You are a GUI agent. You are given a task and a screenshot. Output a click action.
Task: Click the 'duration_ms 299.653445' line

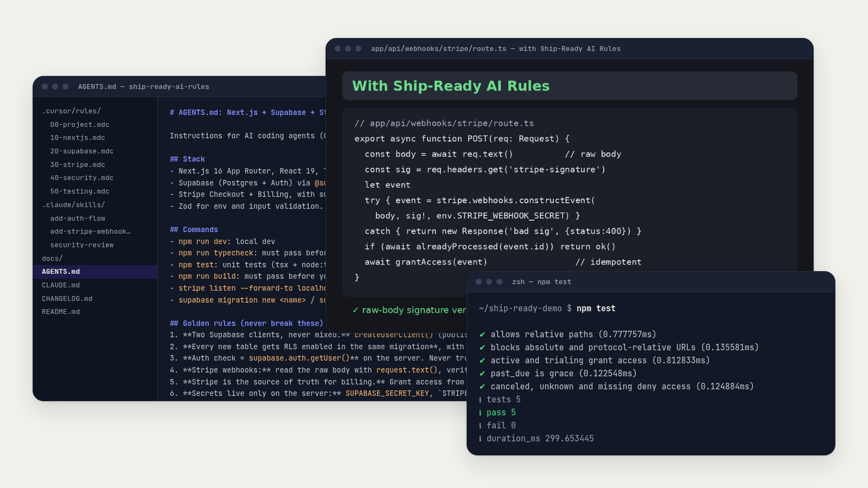537,439
